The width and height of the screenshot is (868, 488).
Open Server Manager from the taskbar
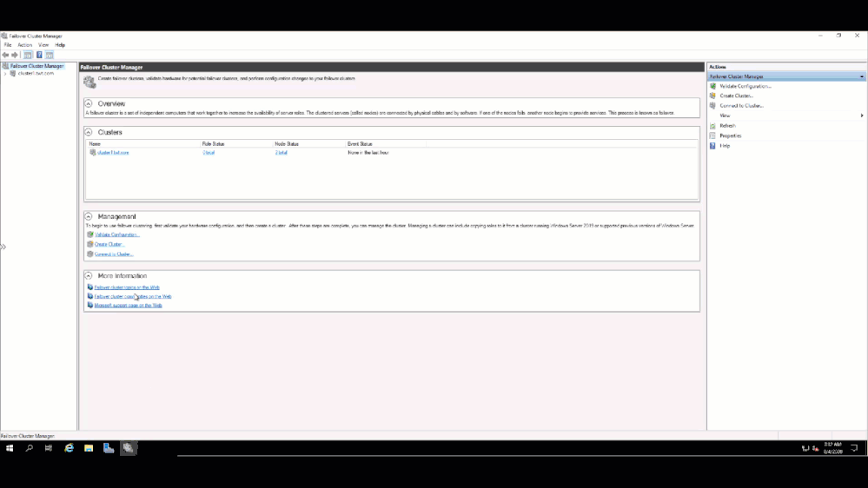pos(109,448)
